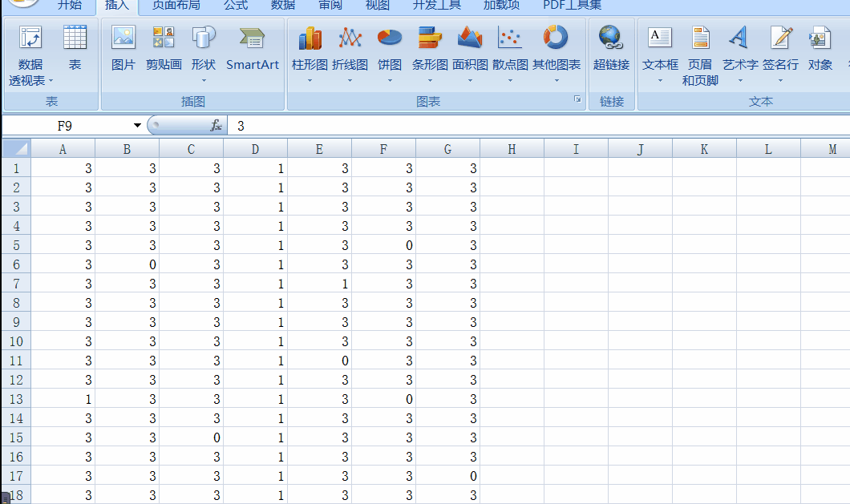Image resolution: width=850 pixels, height=504 pixels.
Task: Insert a Scatter chart (散点图)
Action: point(510,54)
